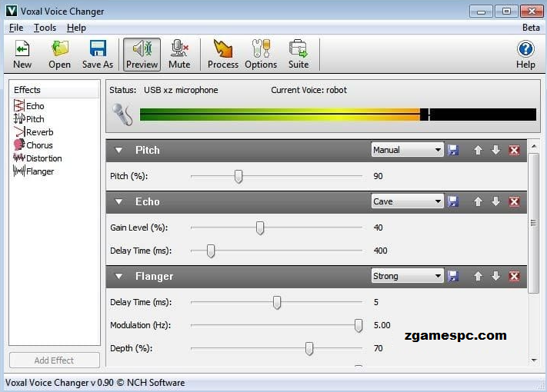Open the Options tools icon

tap(261, 54)
